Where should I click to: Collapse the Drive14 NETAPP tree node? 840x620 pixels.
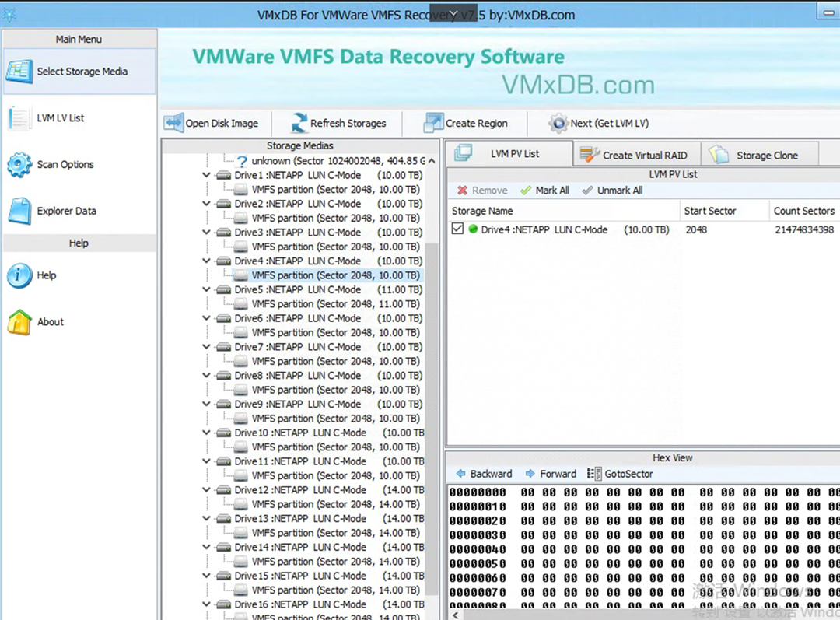click(x=206, y=547)
